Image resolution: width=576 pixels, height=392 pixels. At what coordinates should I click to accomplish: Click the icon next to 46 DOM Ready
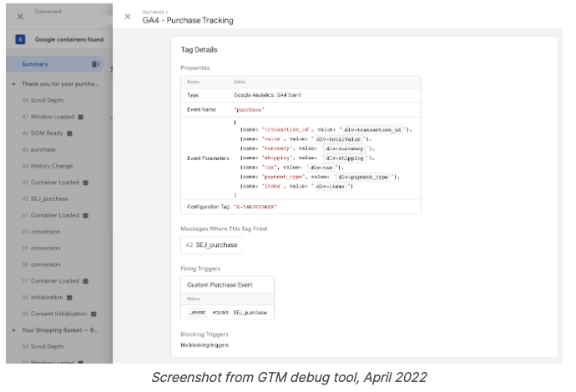click(x=69, y=133)
